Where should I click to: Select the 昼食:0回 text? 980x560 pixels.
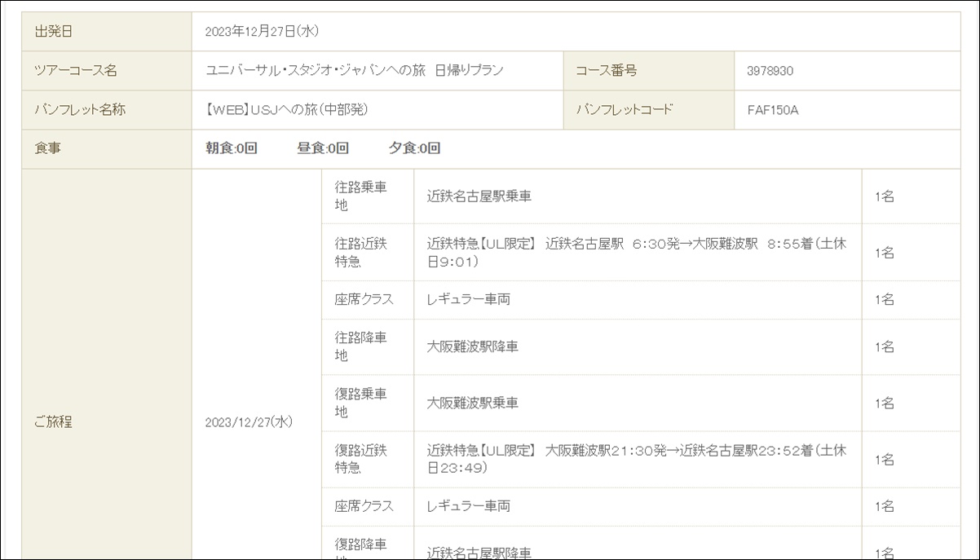tap(323, 148)
